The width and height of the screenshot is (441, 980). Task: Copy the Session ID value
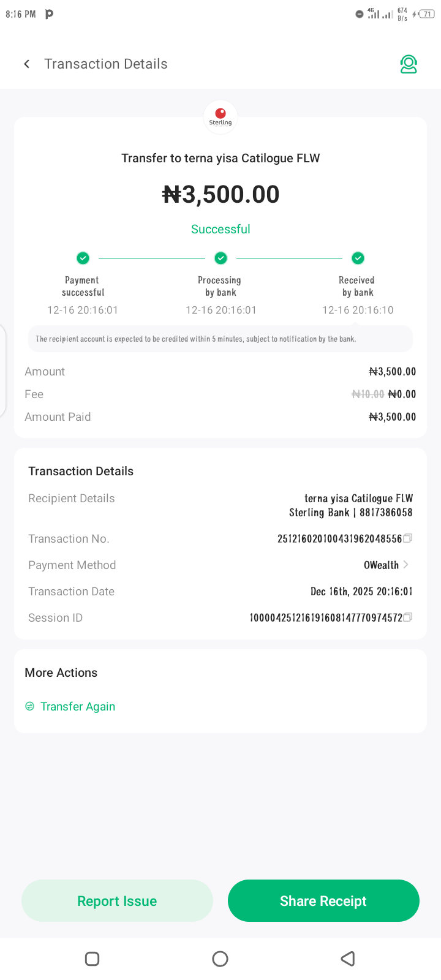[x=408, y=617]
